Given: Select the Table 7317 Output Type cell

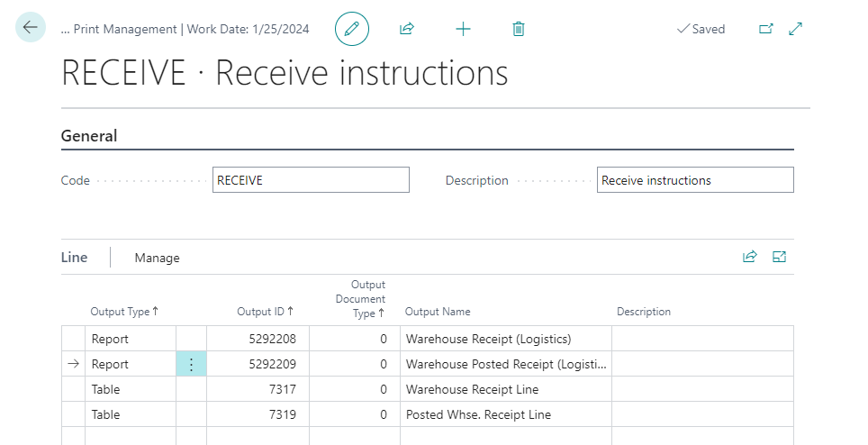Looking at the screenshot, I should pyautogui.click(x=131, y=389).
